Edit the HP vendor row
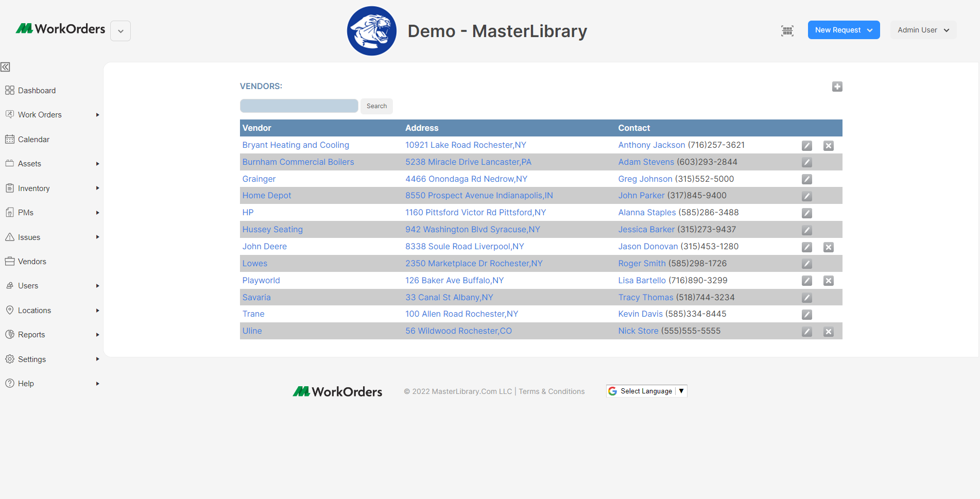The height and width of the screenshot is (499, 980). [x=806, y=213]
